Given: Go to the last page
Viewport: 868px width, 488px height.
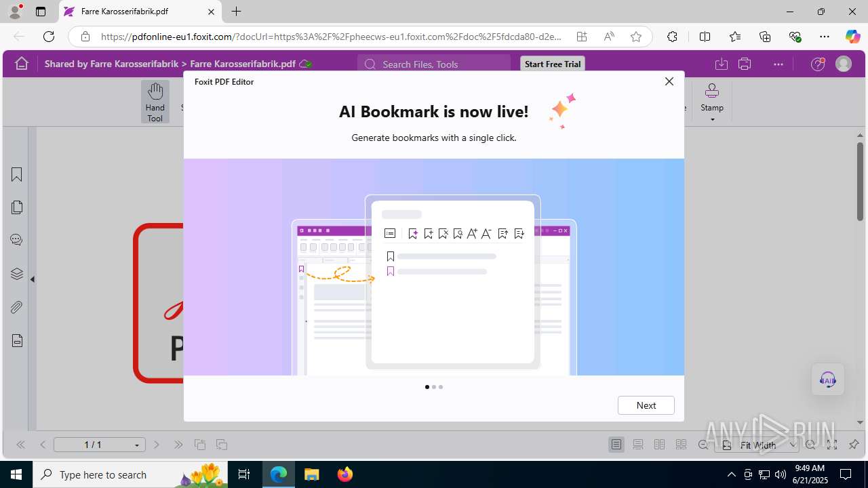Looking at the screenshot, I should click(x=178, y=445).
